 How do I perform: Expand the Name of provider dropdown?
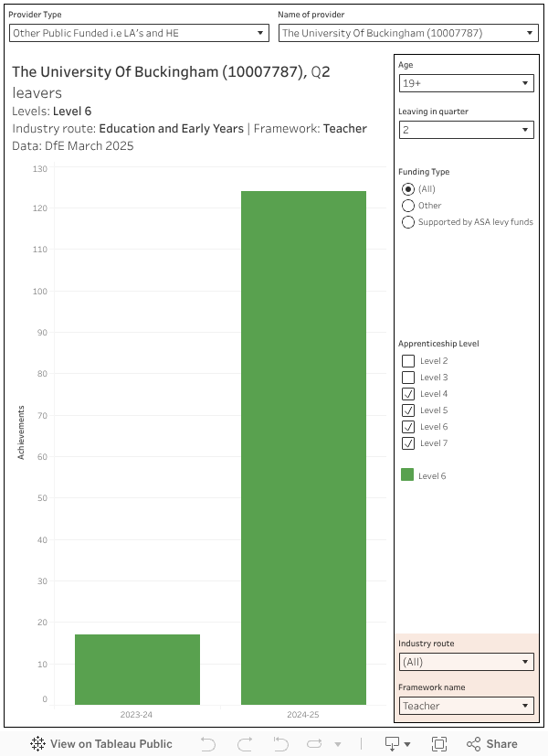coord(407,33)
